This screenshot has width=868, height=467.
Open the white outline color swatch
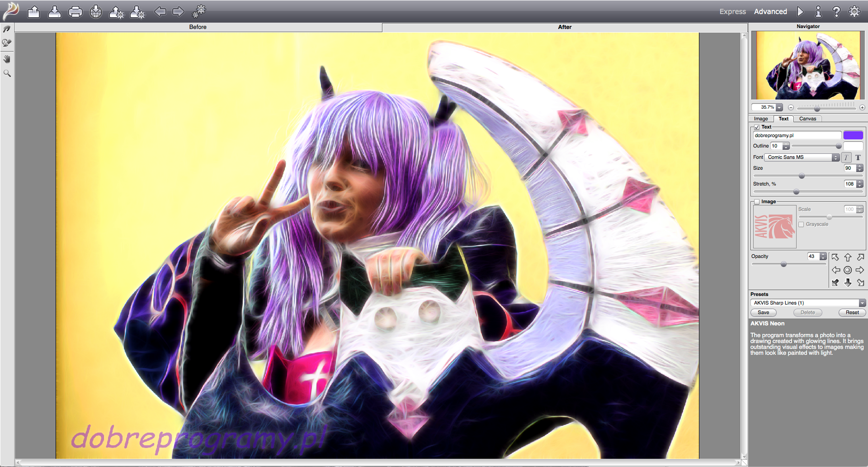click(853, 146)
